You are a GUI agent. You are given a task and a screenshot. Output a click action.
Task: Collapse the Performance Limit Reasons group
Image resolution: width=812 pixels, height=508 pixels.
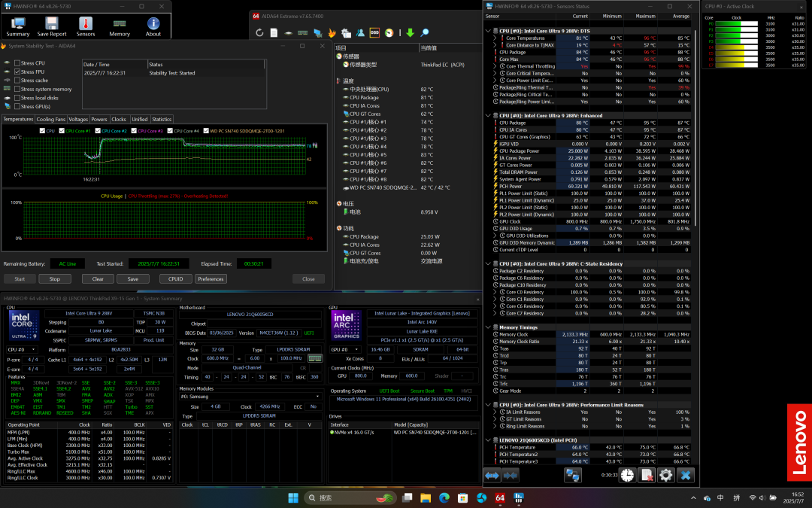488,406
